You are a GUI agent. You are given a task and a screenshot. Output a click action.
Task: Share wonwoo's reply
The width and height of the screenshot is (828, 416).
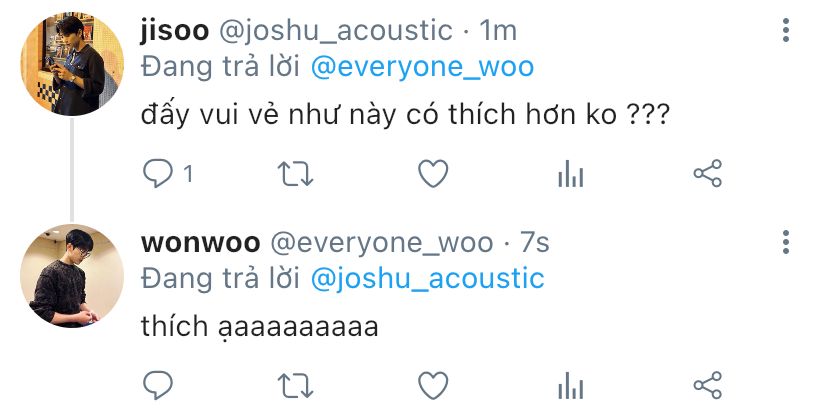(708, 385)
